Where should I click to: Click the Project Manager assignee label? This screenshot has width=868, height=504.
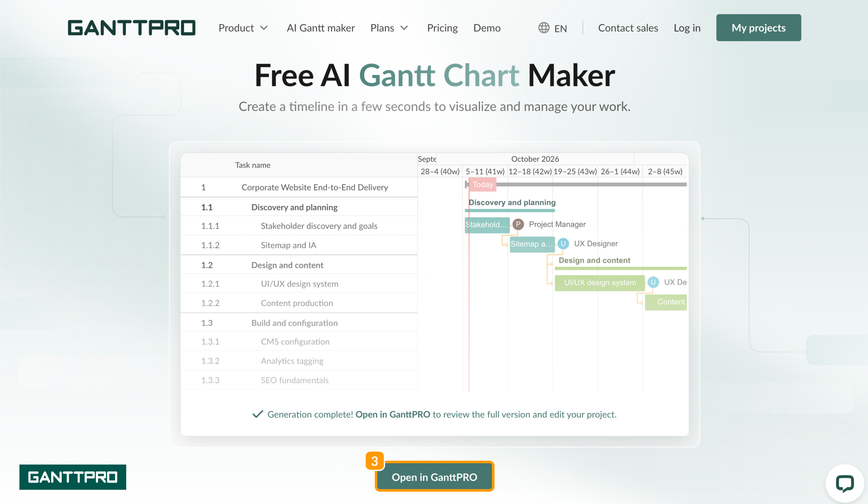click(x=557, y=225)
